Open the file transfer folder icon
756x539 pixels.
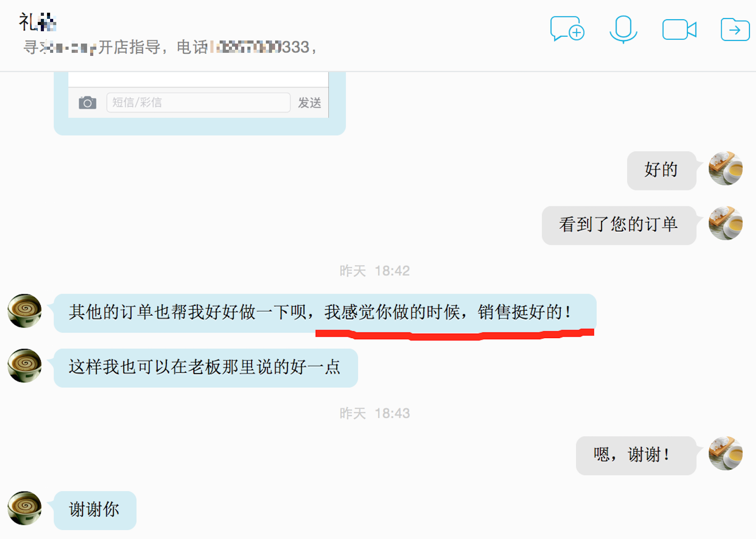735,29
